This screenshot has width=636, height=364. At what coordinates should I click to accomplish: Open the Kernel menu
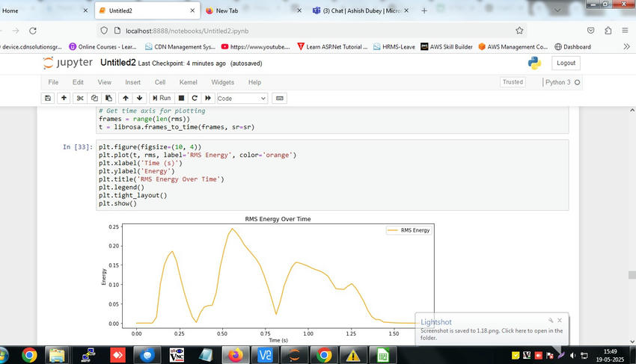coord(189,82)
